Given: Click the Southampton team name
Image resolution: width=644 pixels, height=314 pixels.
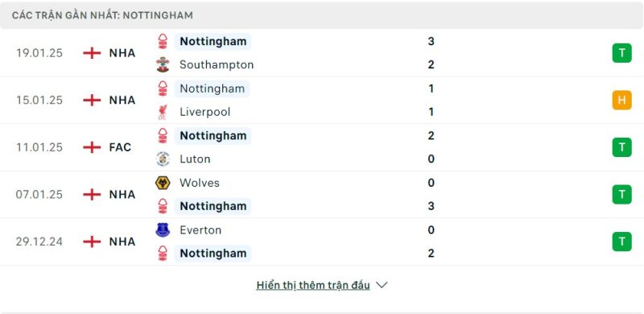Looking at the screenshot, I should coord(217,65).
